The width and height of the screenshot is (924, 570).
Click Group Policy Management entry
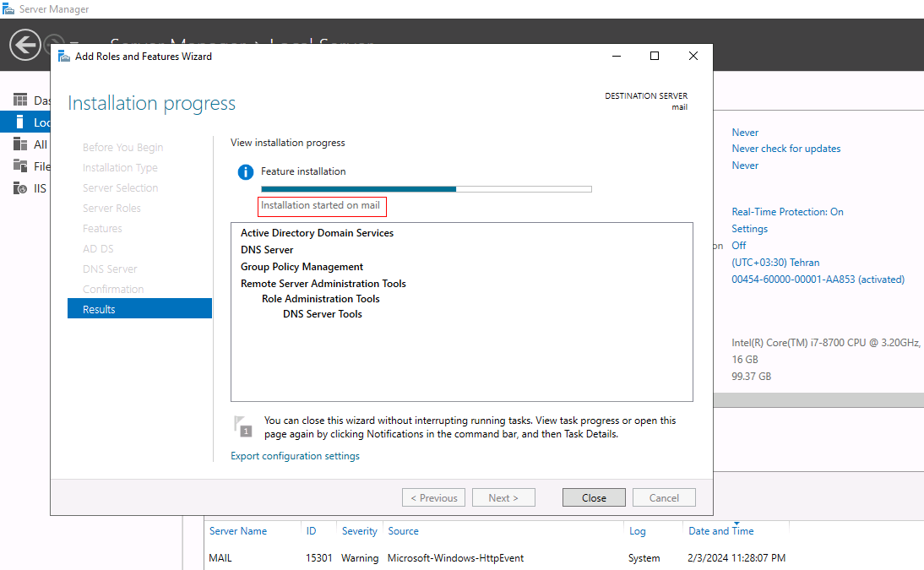[x=302, y=267]
